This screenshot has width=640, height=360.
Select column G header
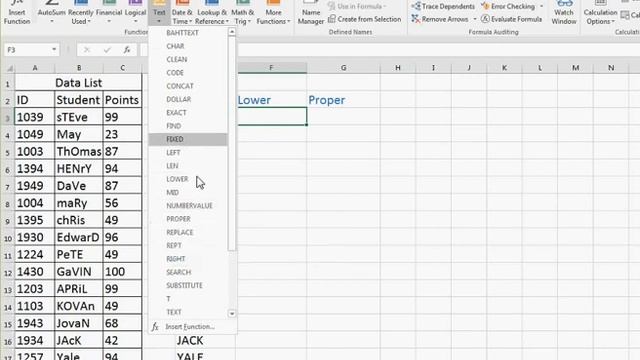343,68
